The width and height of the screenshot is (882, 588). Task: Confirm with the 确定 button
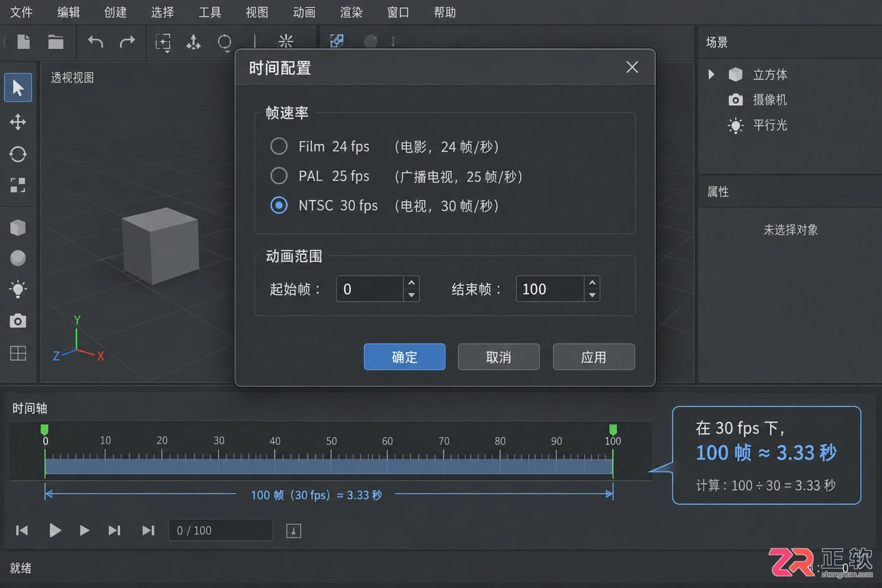[x=404, y=356]
